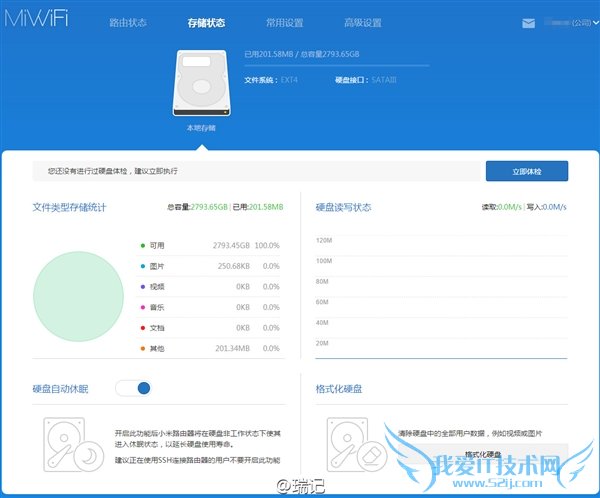Click the MiWiFi logo
The image size is (600, 498).
(x=36, y=18)
